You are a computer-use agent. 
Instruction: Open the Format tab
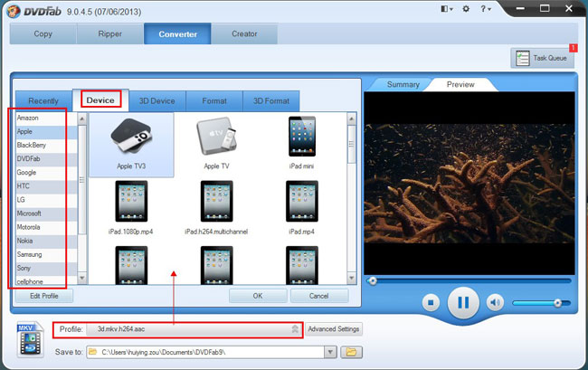click(214, 100)
